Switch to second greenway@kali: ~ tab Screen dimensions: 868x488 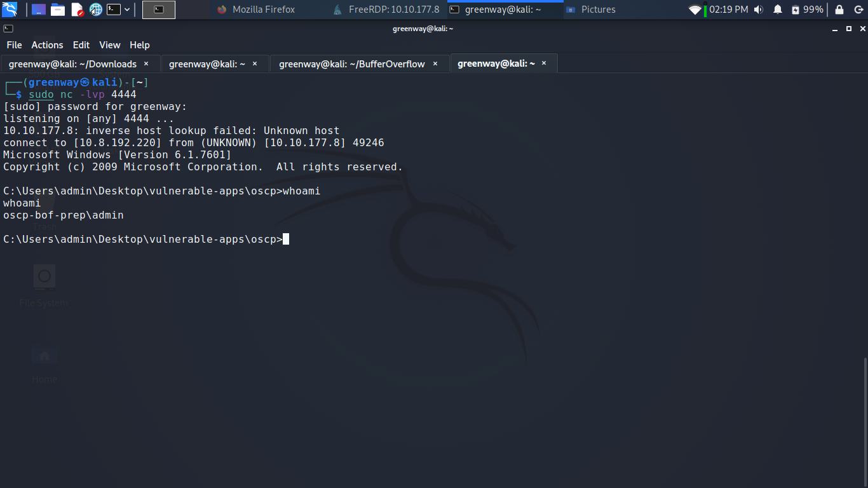click(215, 64)
